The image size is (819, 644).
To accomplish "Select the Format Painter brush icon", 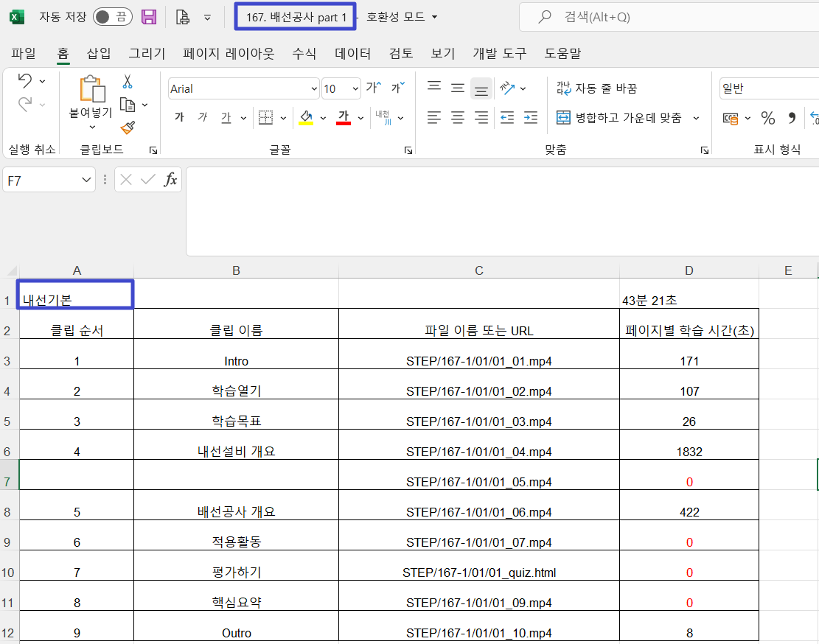I will point(128,127).
